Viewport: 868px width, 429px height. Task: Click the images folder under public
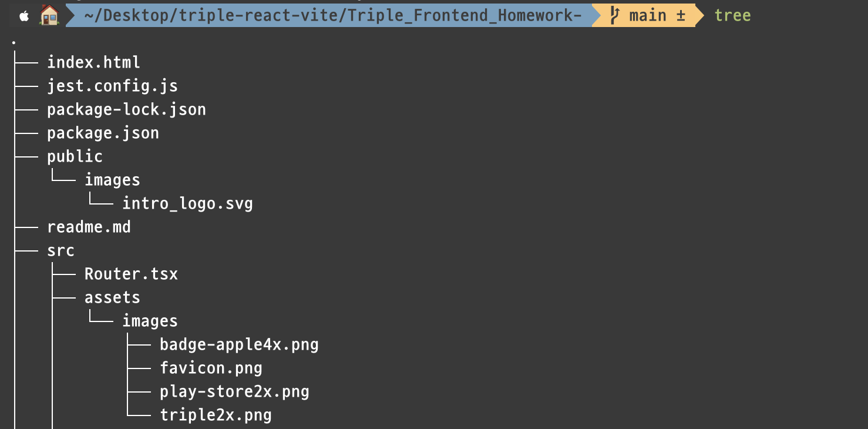click(x=112, y=180)
